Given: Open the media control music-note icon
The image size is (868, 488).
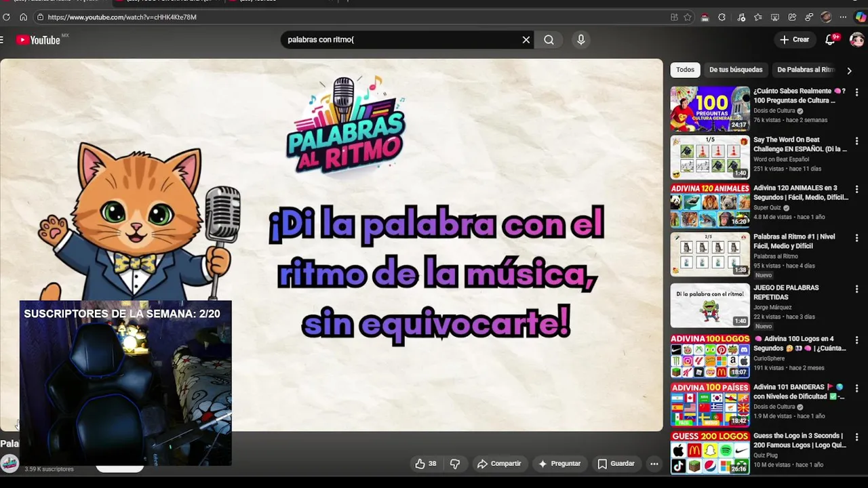Looking at the screenshot, I should (x=741, y=17).
